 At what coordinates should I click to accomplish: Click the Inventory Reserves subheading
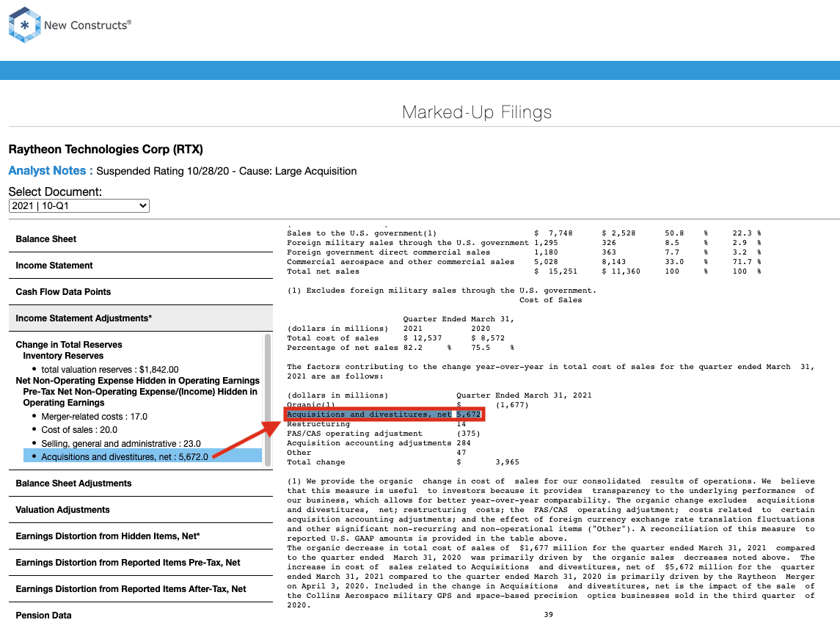click(x=63, y=356)
